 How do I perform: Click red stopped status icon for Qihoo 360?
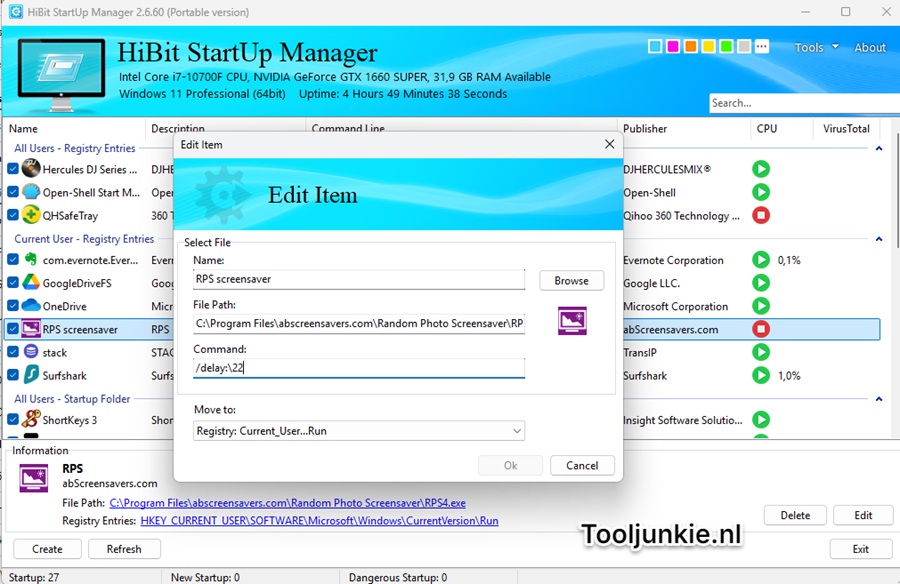(761, 215)
